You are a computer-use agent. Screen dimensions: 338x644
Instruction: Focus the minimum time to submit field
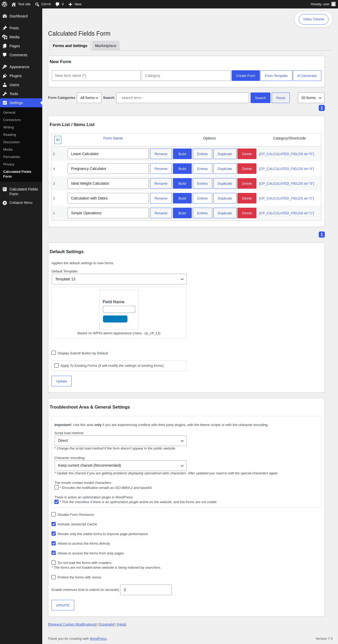[146, 590]
